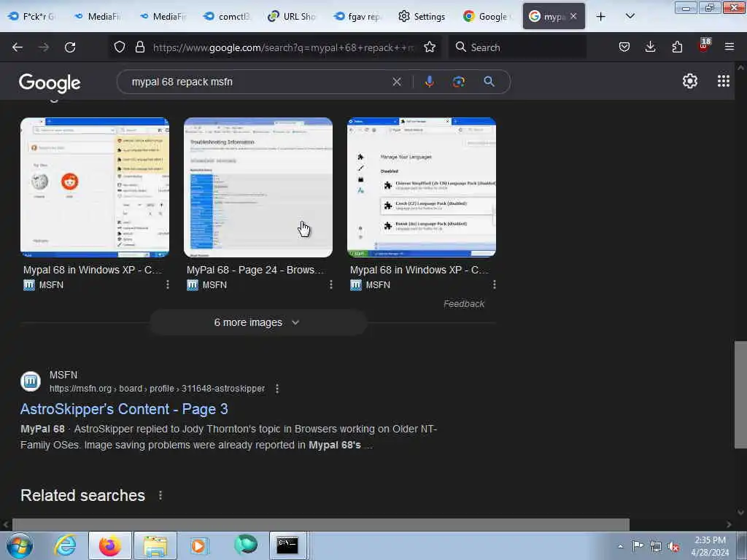The height and width of the screenshot is (560, 747).
Task: Reload the current page
Action: pyautogui.click(x=70, y=47)
